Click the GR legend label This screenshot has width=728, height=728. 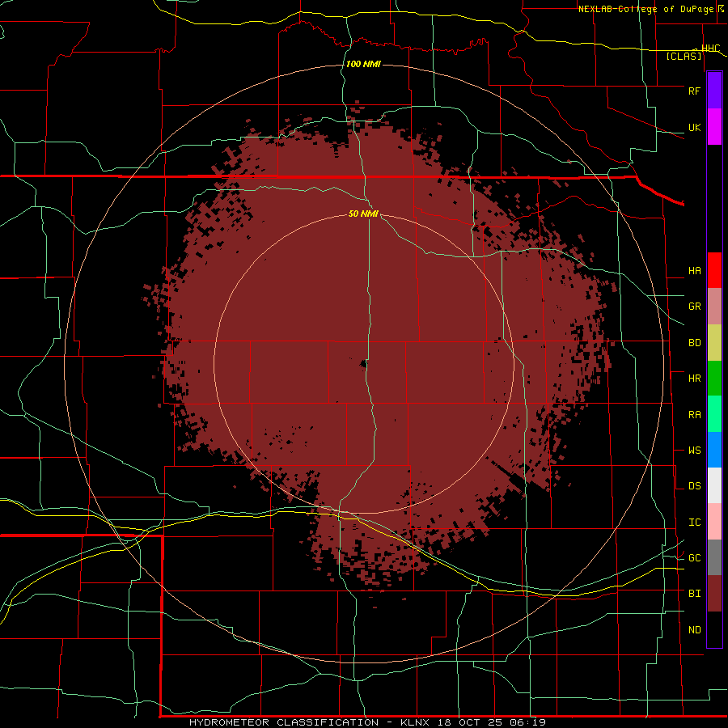tap(694, 307)
